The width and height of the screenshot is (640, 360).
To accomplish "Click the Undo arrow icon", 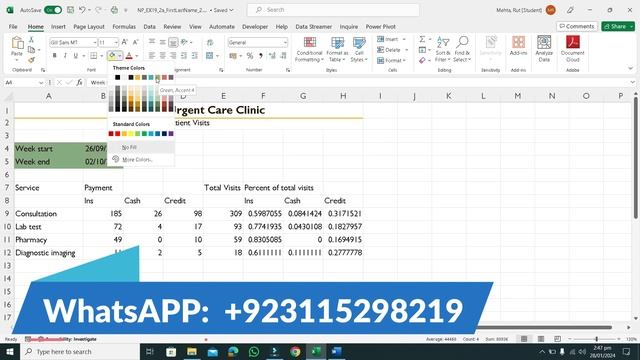I will click(82, 10).
